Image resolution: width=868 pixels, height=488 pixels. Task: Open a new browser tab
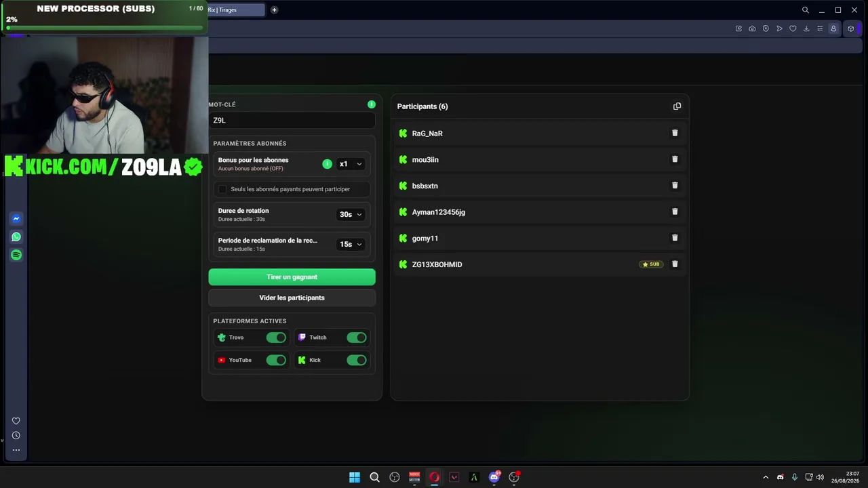[x=274, y=10]
